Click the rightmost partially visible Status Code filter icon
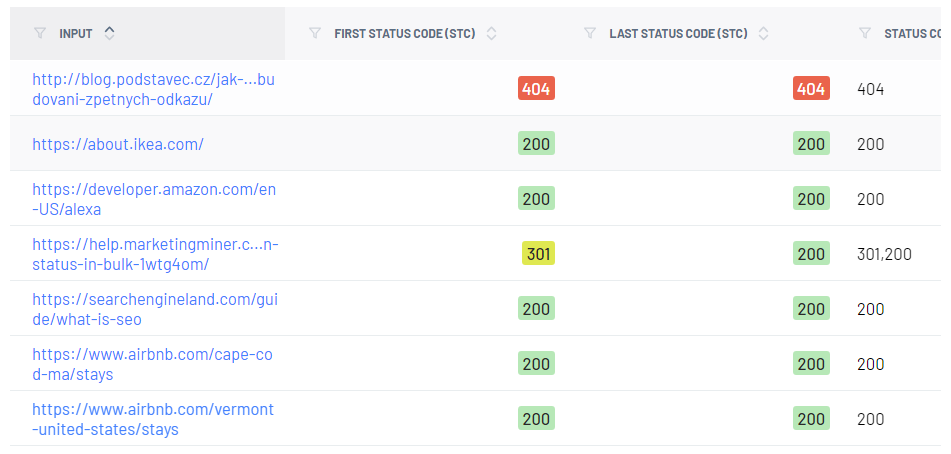Screen dimensions: 951x454 pos(865,33)
